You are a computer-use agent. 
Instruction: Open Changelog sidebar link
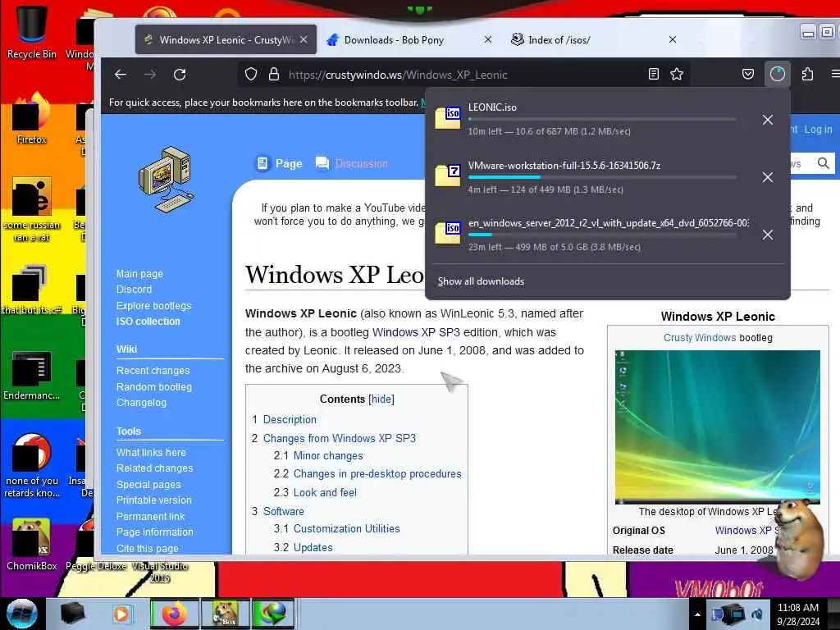(141, 402)
